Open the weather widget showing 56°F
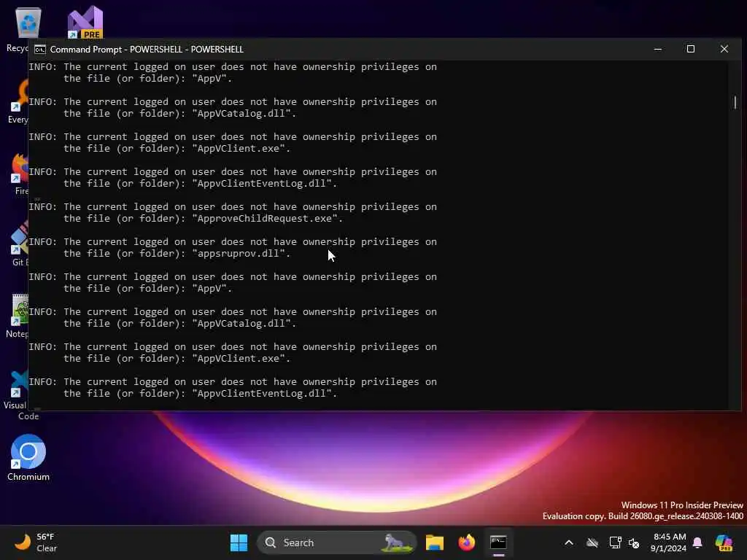The height and width of the screenshot is (560, 747). (x=36, y=542)
